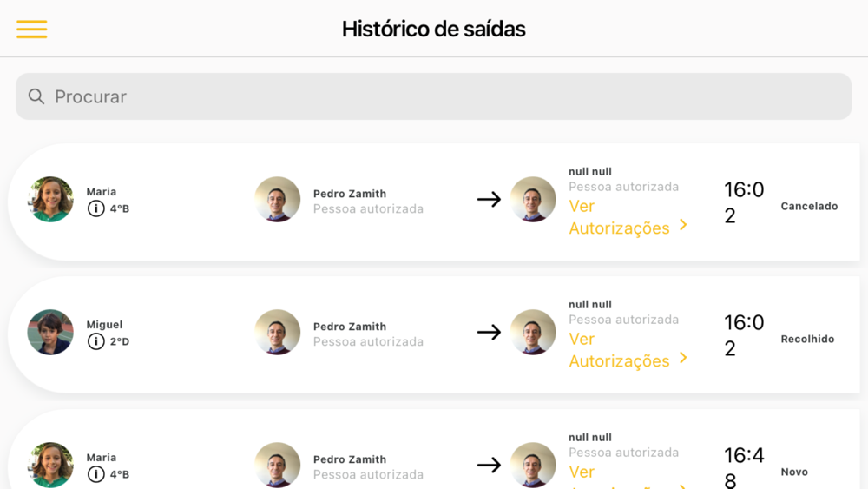This screenshot has width=868, height=489.
Task: Select Maria's photo in the first row
Action: [50, 200]
